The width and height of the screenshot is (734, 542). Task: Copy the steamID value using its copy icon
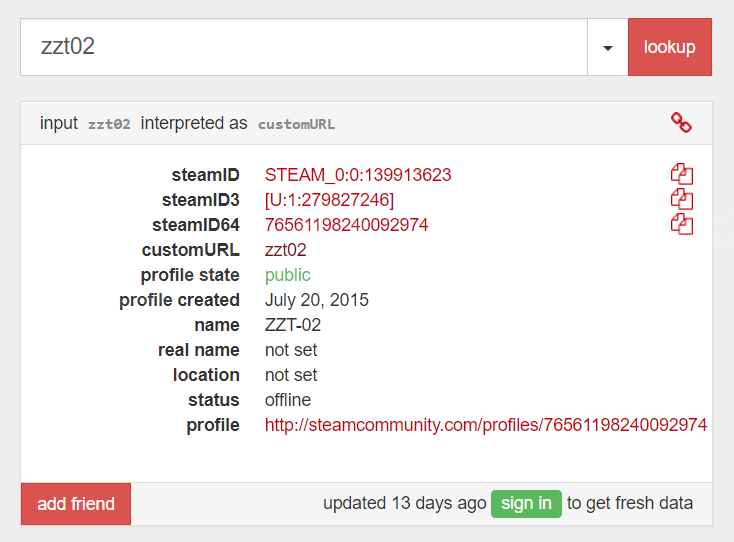coord(681,175)
